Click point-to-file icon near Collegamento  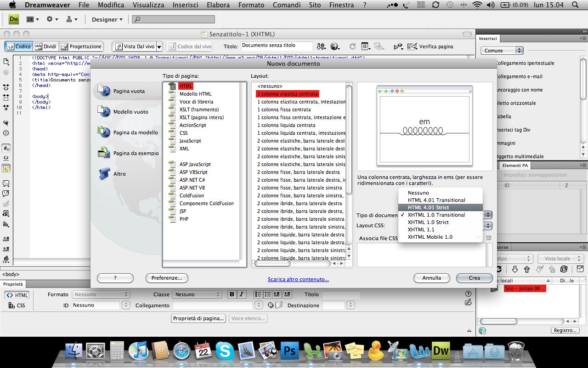click(x=271, y=305)
